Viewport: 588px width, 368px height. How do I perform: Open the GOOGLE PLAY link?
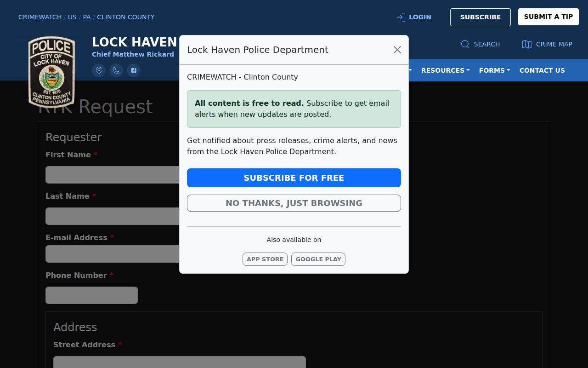318,259
